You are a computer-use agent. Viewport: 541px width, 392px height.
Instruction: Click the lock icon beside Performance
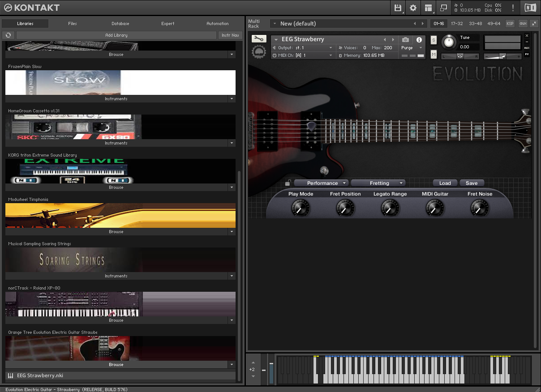pos(288,183)
